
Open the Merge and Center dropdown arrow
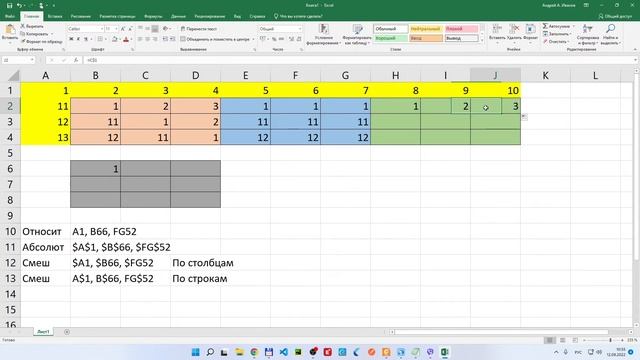[253, 39]
